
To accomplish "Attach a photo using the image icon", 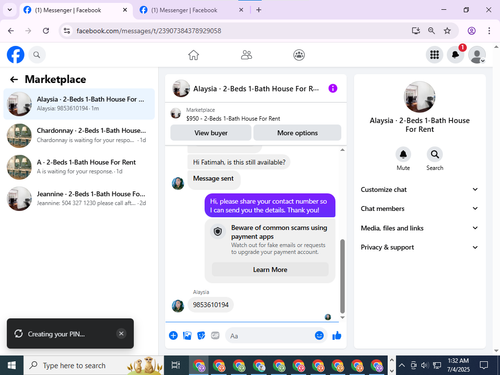I will 187,335.
